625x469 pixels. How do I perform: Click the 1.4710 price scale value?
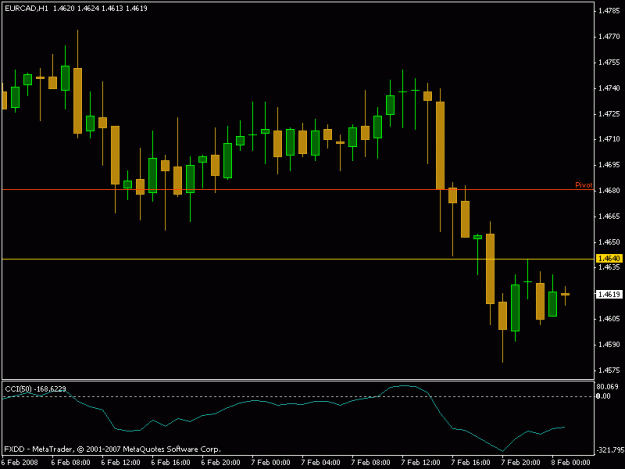coord(609,139)
